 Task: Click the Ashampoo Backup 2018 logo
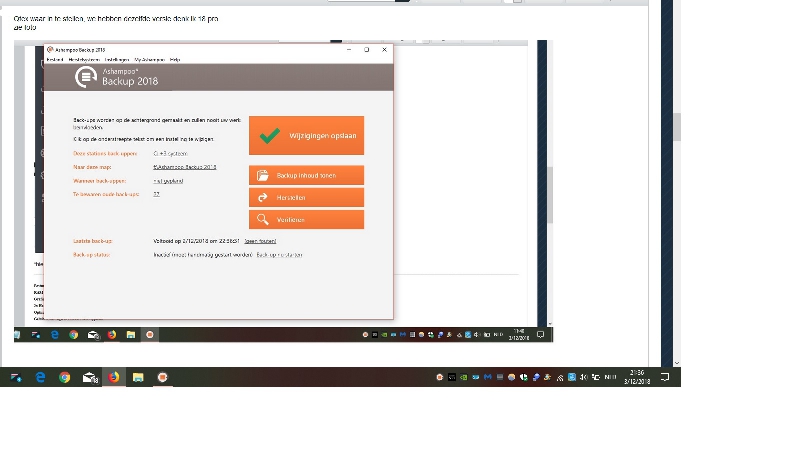point(87,77)
